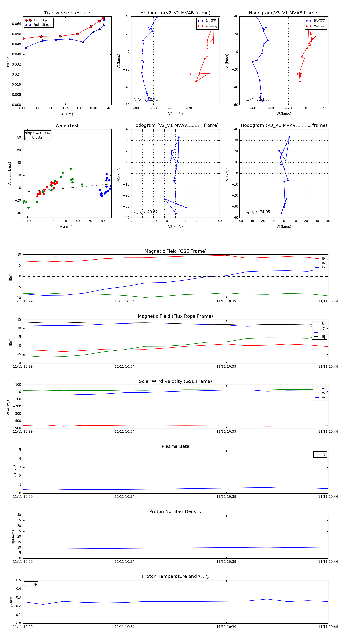Click the 'Hodogram (V3_V1 MVAV remaining frame)' title
The width and height of the screenshot is (351, 644).
284,125
